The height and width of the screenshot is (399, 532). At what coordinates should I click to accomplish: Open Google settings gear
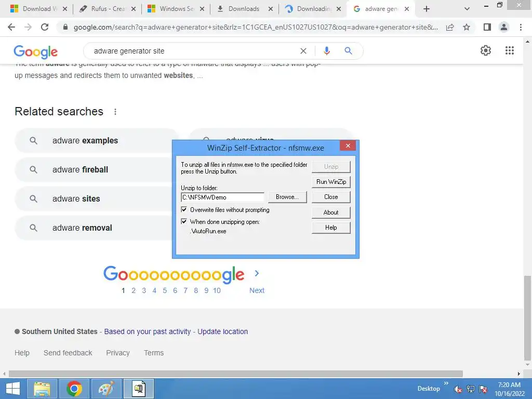486,50
